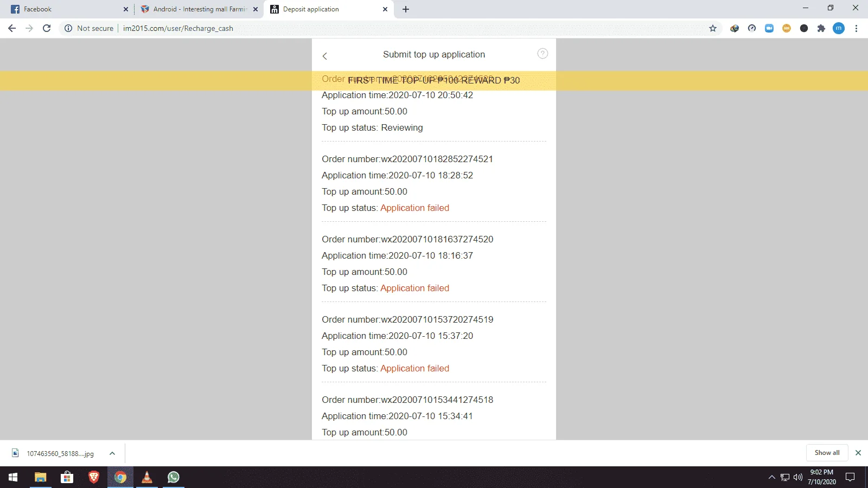
Task: Click the address bar URL
Action: pos(178,28)
